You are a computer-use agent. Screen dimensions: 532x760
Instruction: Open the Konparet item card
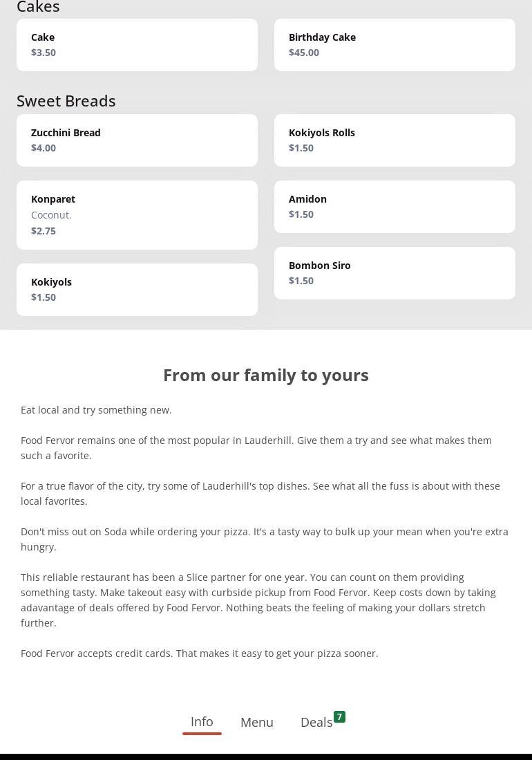pyautogui.click(x=137, y=215)
